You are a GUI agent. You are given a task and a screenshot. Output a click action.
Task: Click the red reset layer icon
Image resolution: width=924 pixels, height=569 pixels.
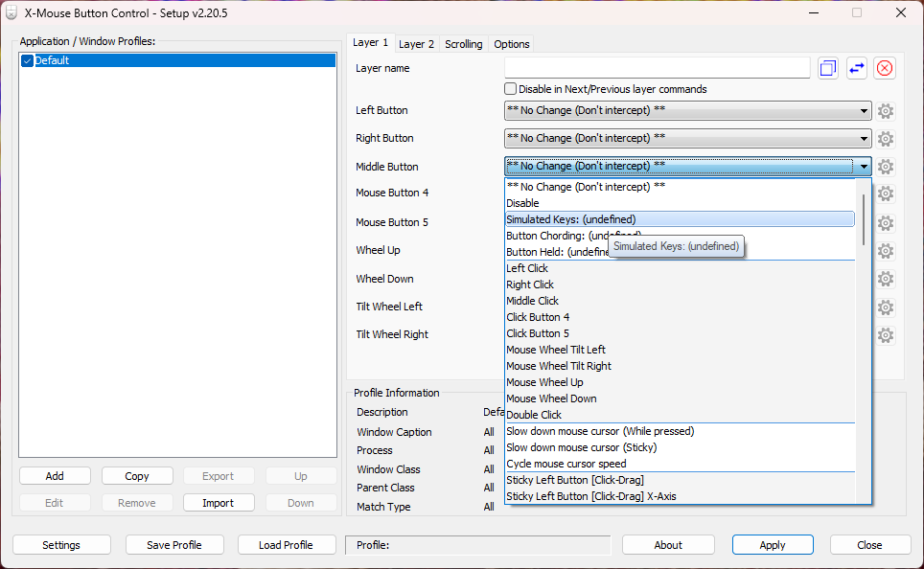[x=885, y=68]
